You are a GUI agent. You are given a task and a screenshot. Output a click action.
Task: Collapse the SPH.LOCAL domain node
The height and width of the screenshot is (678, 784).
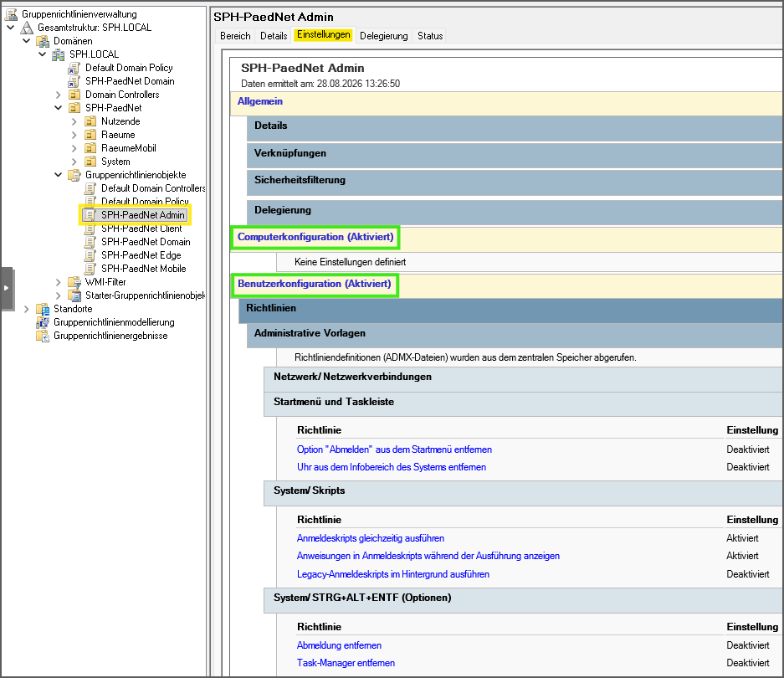tap(43, 54)
